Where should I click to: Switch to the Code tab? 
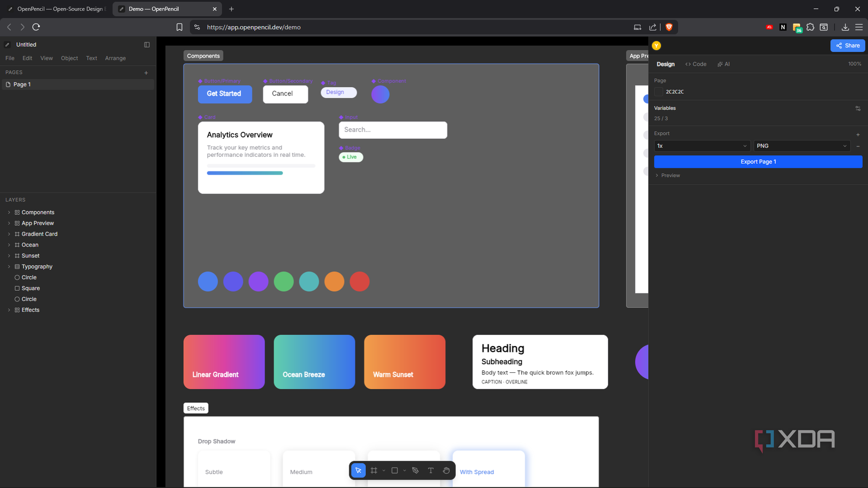point(695,64)
